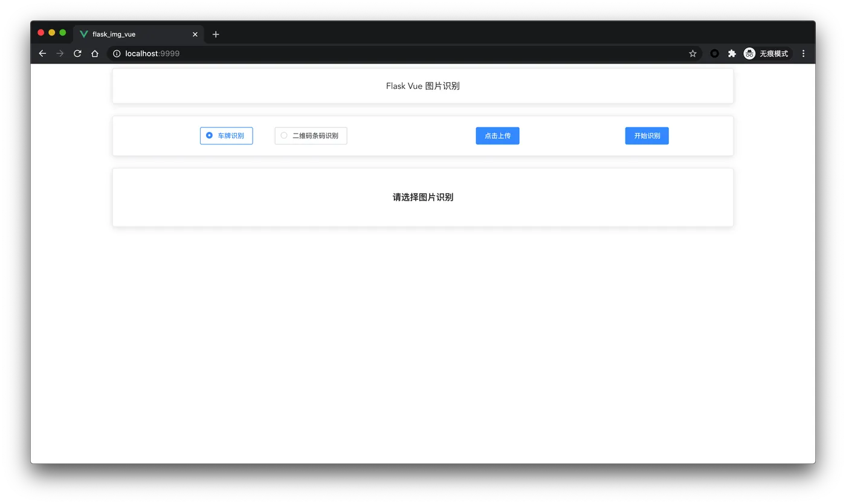This screenshot has width=846, height=504.
Task: Click the 开始识别 button
Action: click(x=647, y=136)
